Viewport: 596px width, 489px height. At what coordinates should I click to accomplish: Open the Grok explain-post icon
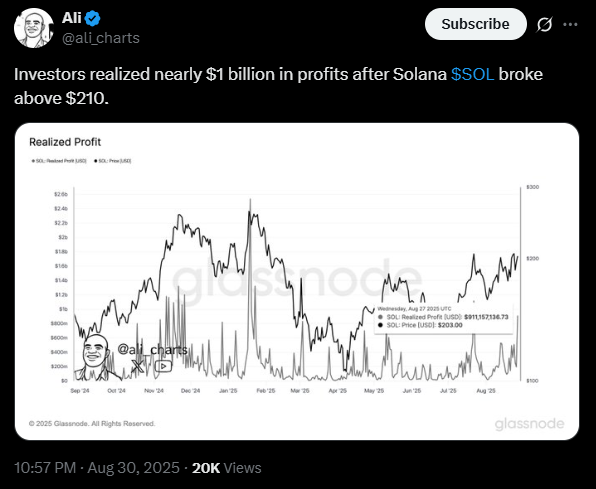click(x=544, y=25)
